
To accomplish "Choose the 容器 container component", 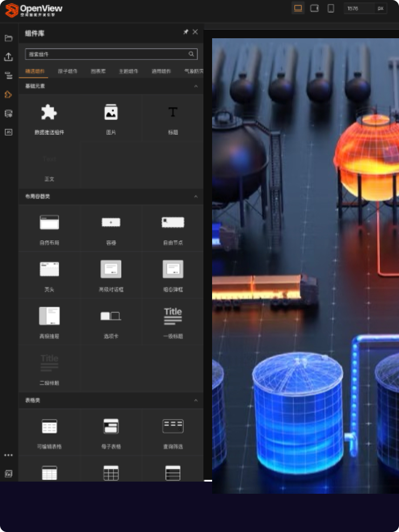I will pyautogui.click(x=111, y=223).
